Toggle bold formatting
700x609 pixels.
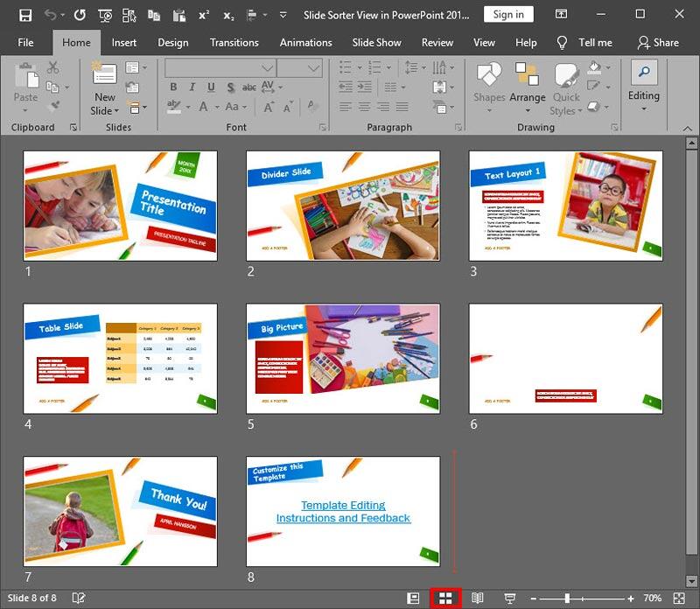coord(173,87)
